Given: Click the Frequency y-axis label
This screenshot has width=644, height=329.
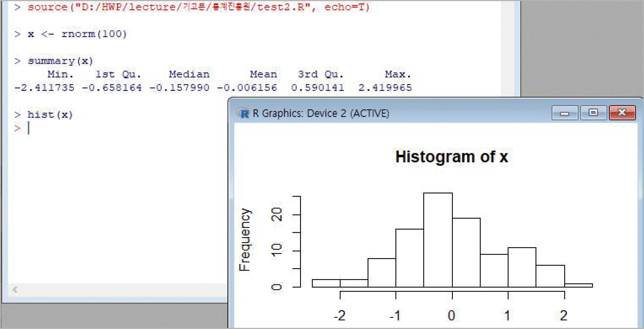Looking at the screenshot, I should click(244, 239).
